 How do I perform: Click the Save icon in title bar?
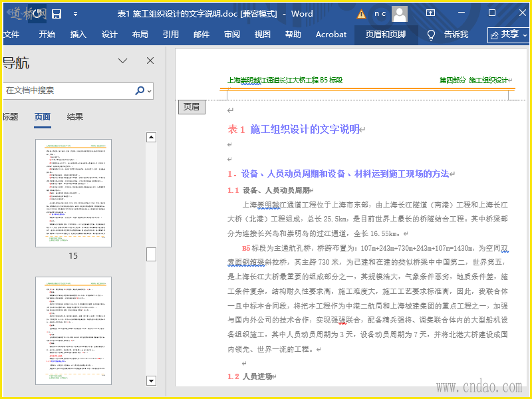[57, 14]
